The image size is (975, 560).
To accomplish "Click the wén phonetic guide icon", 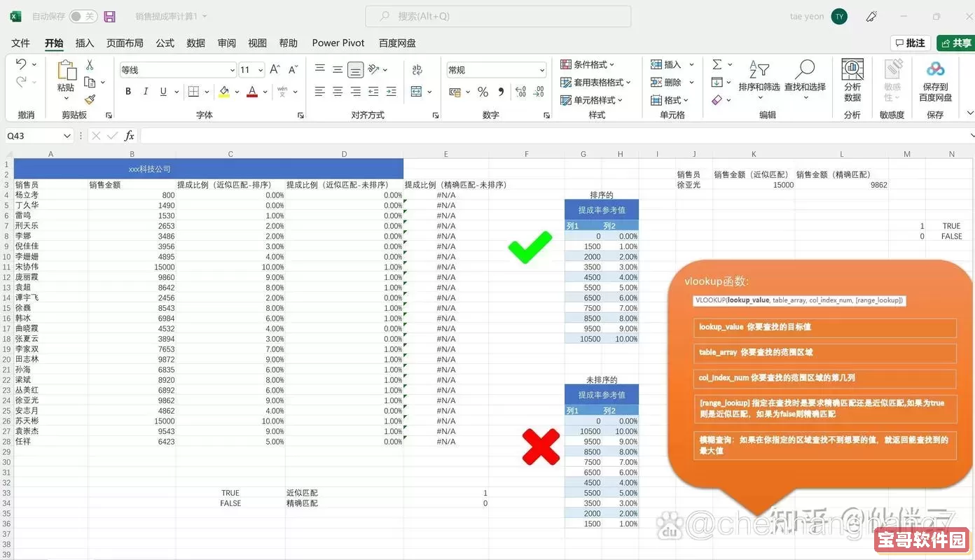I will (x=282, y=92).
